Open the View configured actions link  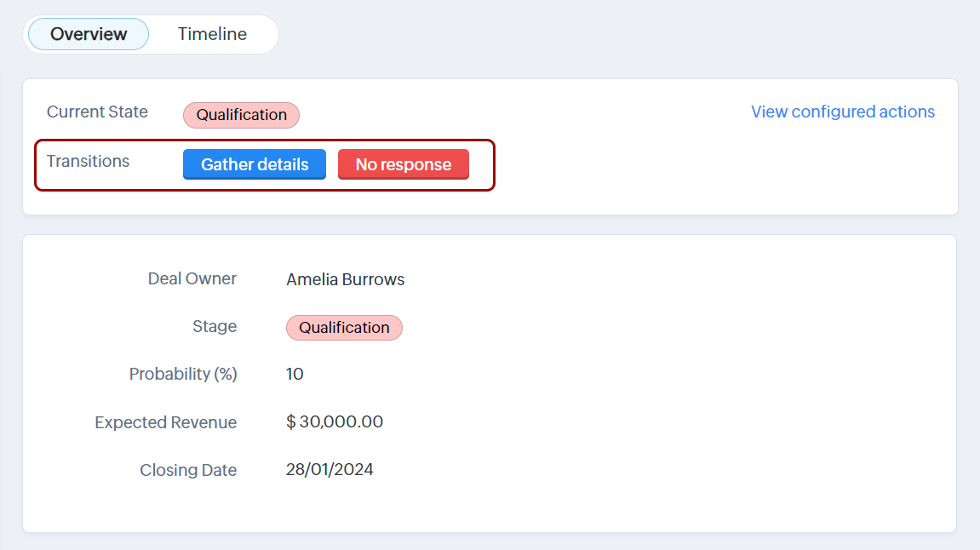(842, 112)
